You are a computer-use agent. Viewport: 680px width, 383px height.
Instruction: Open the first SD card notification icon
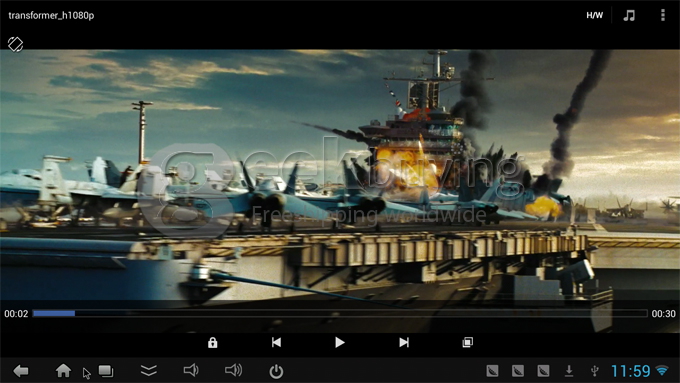(x=492, y=371)
